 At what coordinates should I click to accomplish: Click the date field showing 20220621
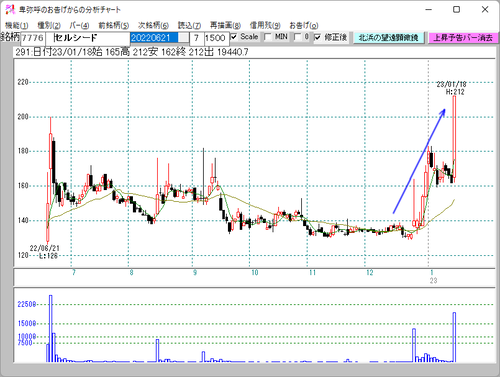pyautogui.click(x=154, y=38)
